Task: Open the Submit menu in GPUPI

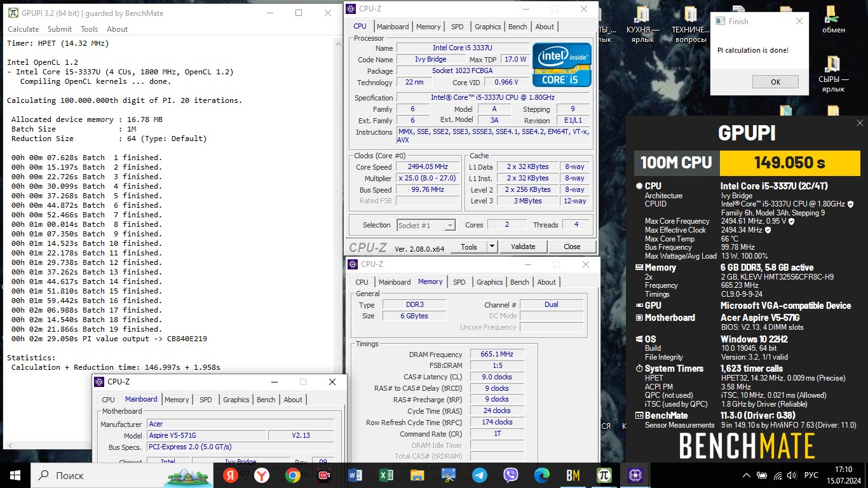Action: coord(60,29)
